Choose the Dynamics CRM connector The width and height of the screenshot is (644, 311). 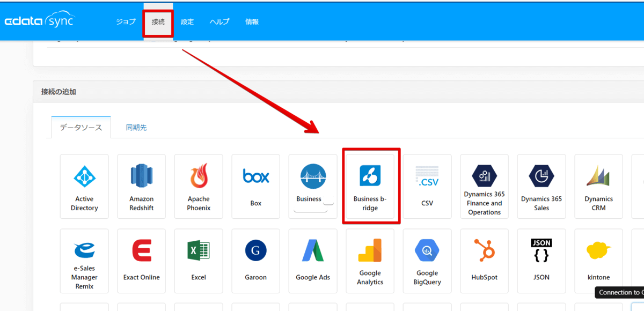598,187
